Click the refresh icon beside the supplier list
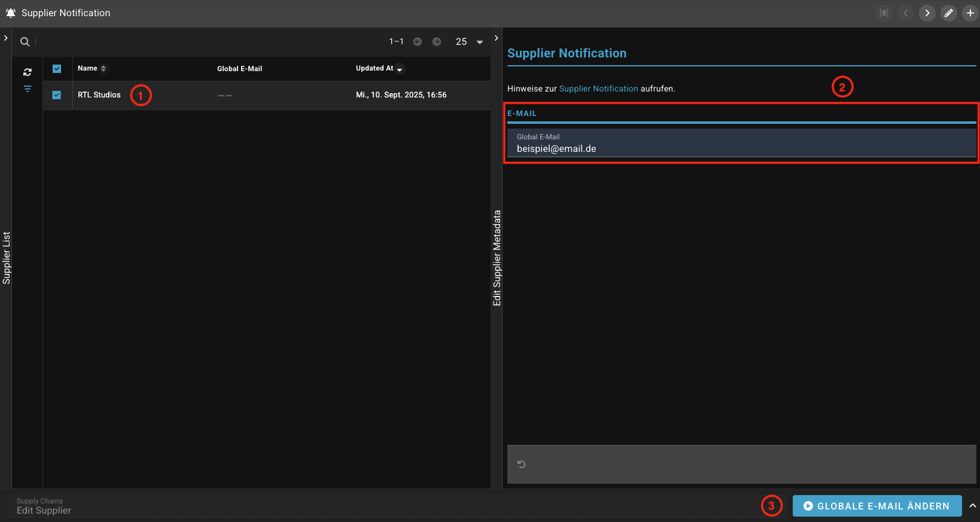Screen dimensions: 980x522 pyautogui.click(x=28, y=72)
